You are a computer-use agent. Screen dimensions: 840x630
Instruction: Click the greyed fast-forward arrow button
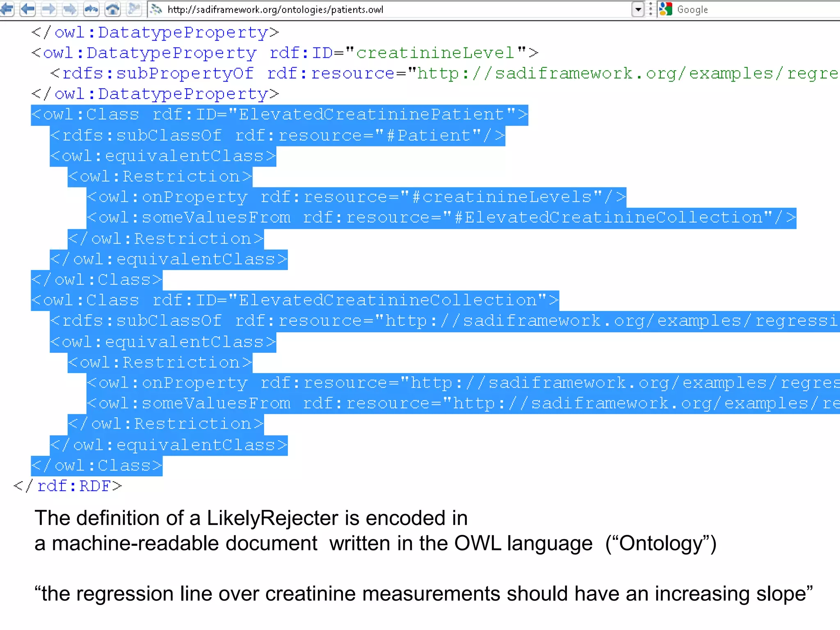click(x=70, y=9)
